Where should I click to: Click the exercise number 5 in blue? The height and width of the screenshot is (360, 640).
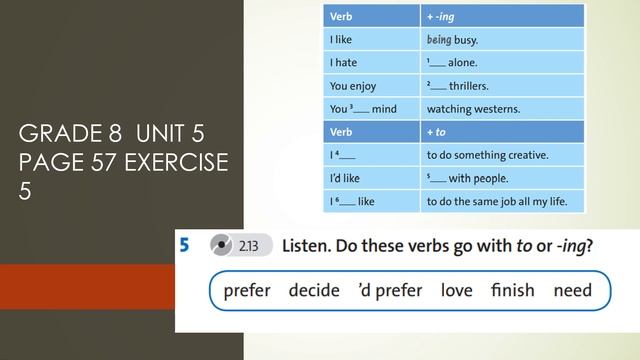(x=184, y=245)
